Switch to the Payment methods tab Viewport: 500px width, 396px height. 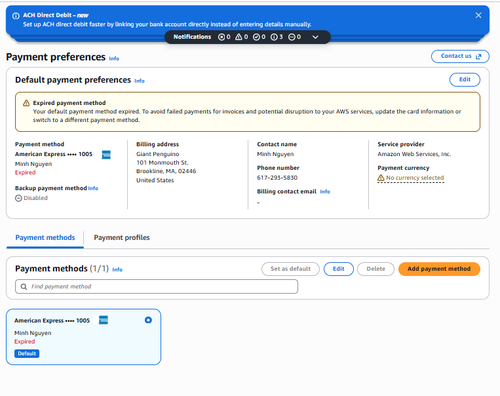(45, 238)
